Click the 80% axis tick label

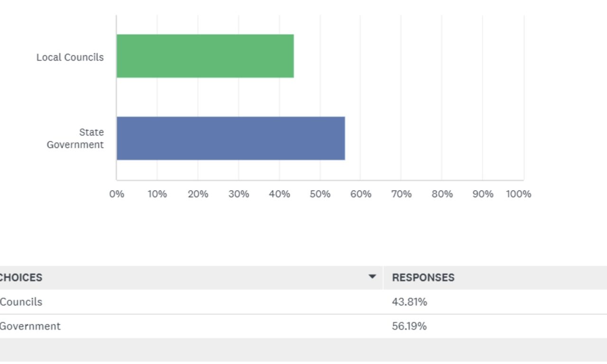click(x=442, y=194)
